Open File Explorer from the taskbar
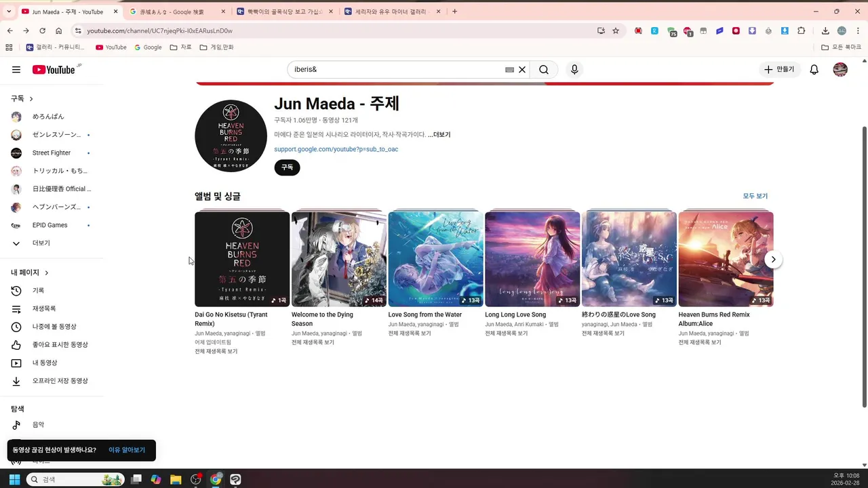The height and width of the screenshot is (488, 868). coord(176,479)
